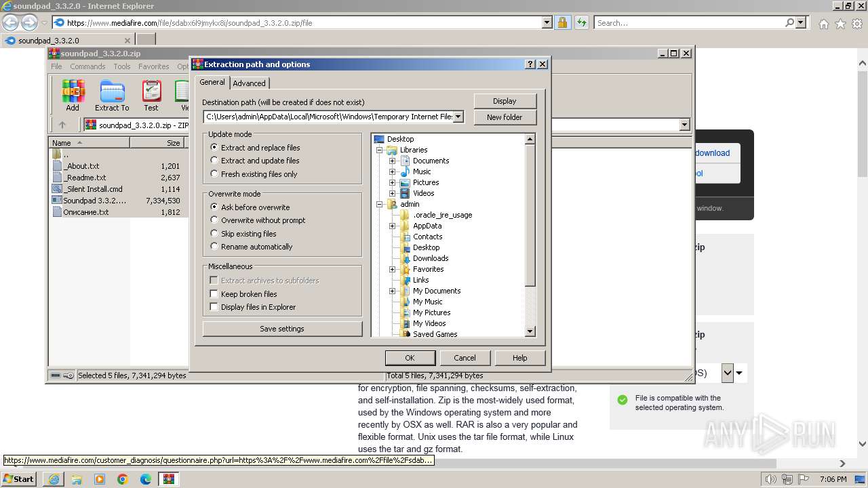Collapse the admin tree node
The width and height of the screenshot is (868, 488).
pyautogui.click(x=380, y=204)
